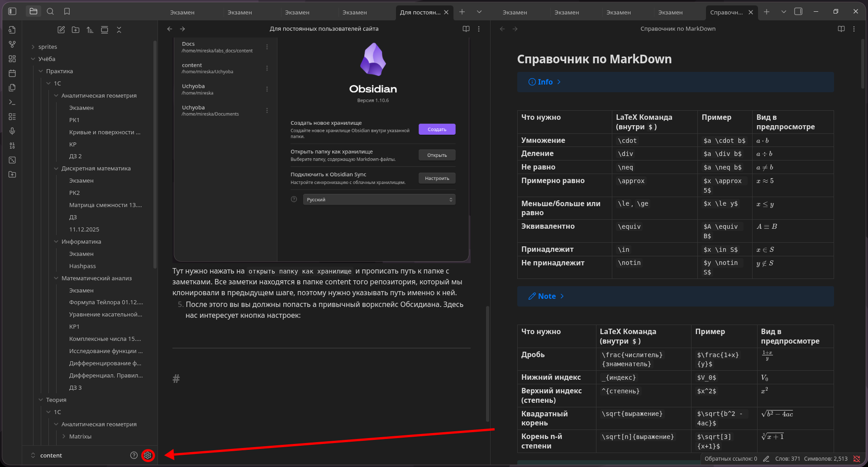Open the bookmarks panel icon
Image resolution: width=868 pixels, height=467 pixels.
pyautogui.click(x=67, y=11)
